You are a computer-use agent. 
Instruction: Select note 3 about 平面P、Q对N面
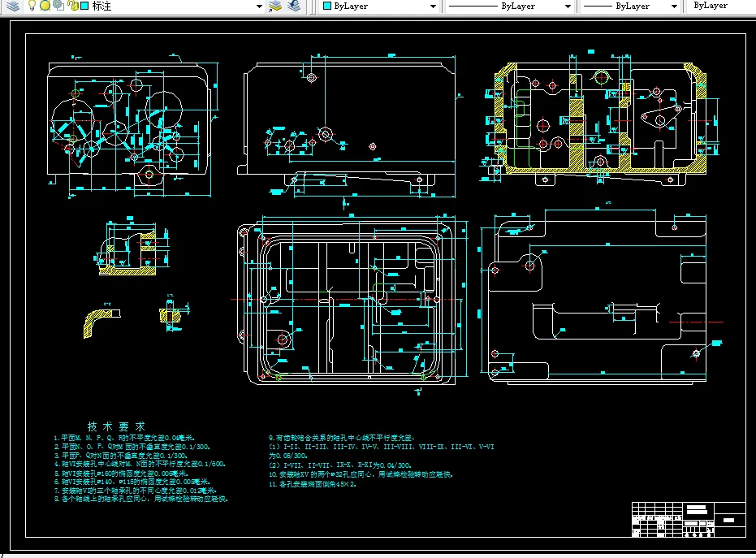[120, 456]
